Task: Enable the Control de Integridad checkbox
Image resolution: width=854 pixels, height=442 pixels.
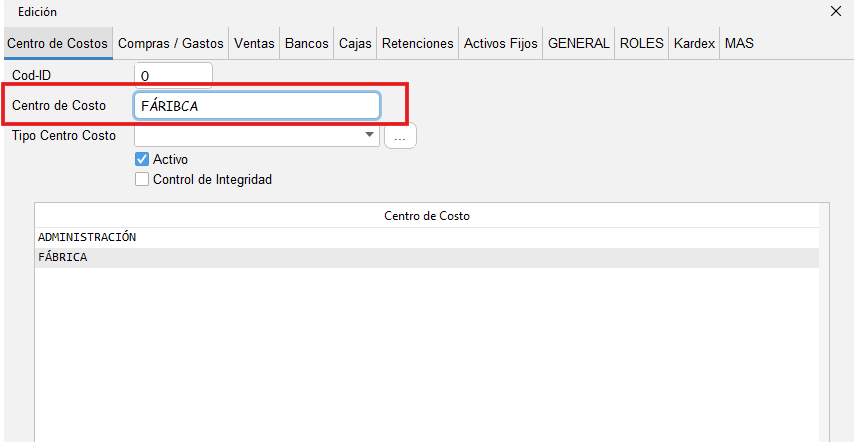Action: pyautogui.click(x=142, y=180)
